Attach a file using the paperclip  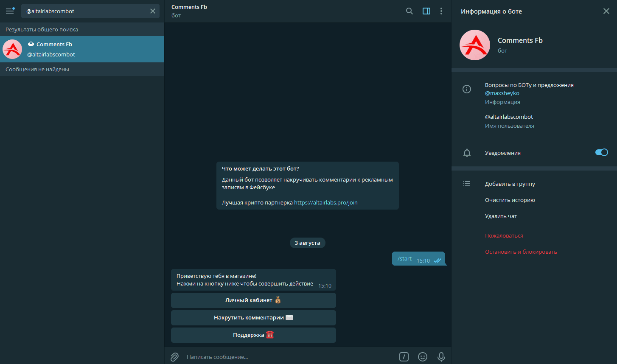(x=174, y=357)
